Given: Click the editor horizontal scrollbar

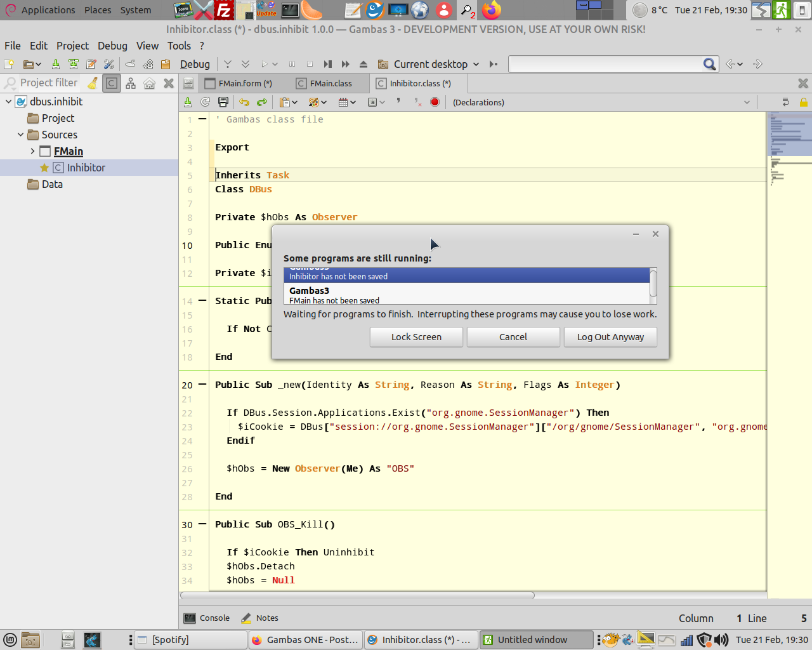Looking at the screenshot, I should [357, 595].
